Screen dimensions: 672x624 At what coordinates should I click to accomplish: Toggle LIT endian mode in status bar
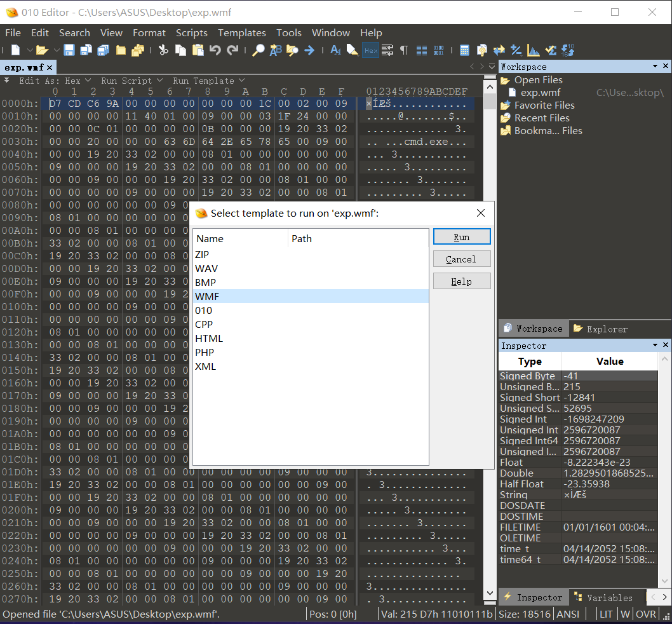coord(606,614)
